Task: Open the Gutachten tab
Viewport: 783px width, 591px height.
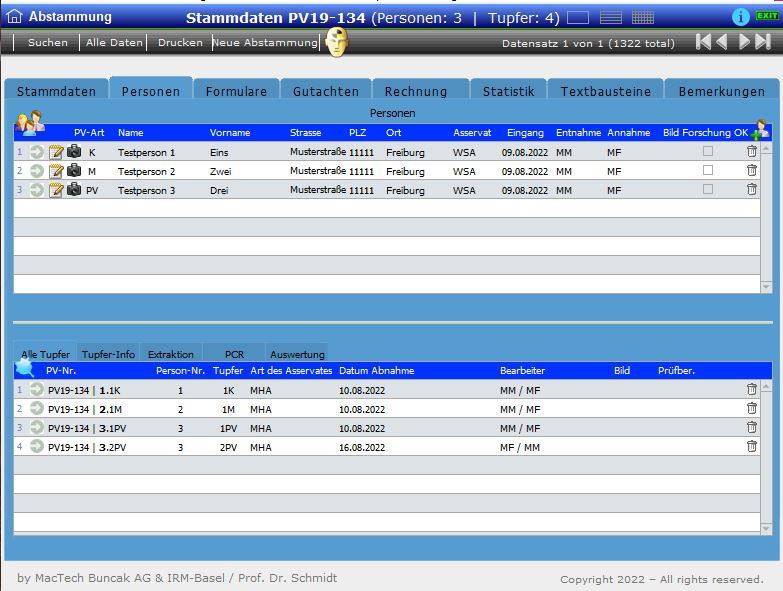Action: pyautogui.click(x=326, y=91)
